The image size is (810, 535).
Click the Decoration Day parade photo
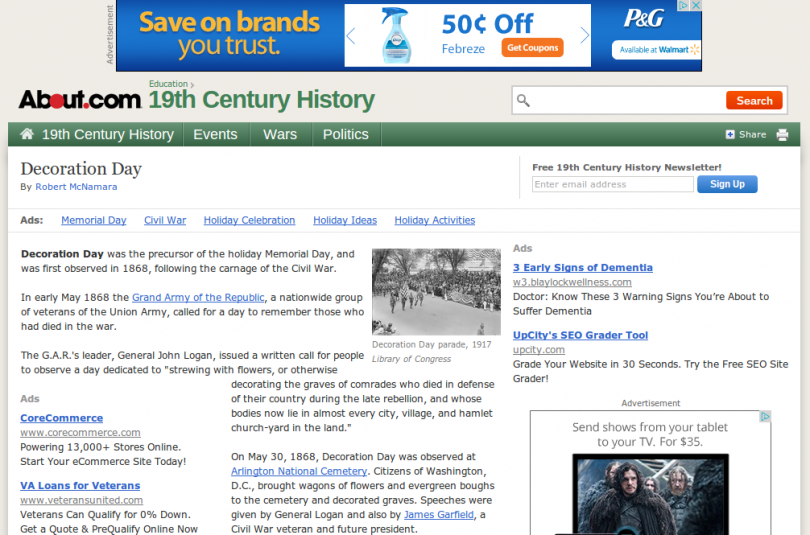(x=436, y=292)
